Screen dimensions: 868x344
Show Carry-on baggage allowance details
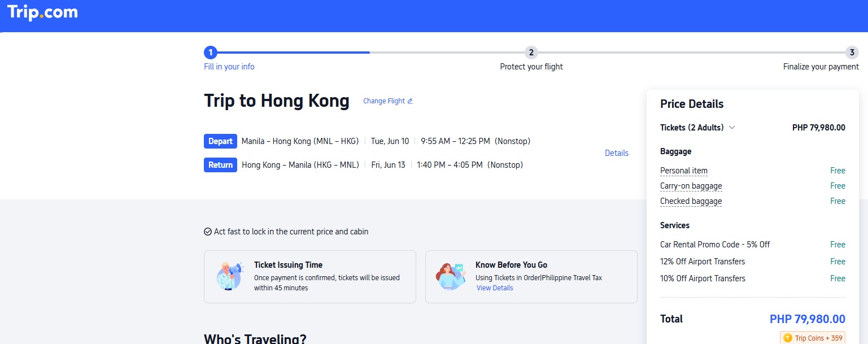(x=691, y=186)
